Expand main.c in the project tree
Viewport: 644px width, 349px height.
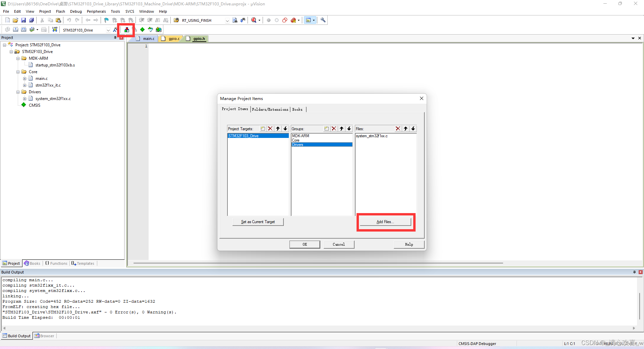25,79
